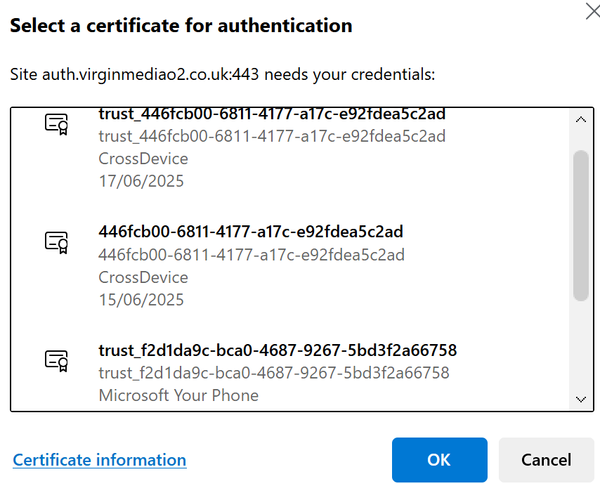Viewport: 600px width, 483px height.
Task: Click the 15/06/2025 date of second certificate
Action: 141,300
